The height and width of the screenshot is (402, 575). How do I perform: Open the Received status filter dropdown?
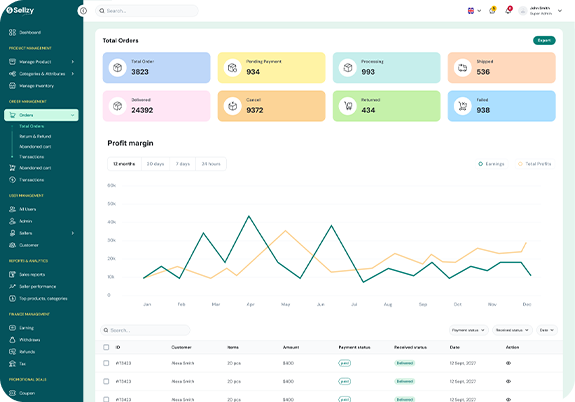click(512, 330)
